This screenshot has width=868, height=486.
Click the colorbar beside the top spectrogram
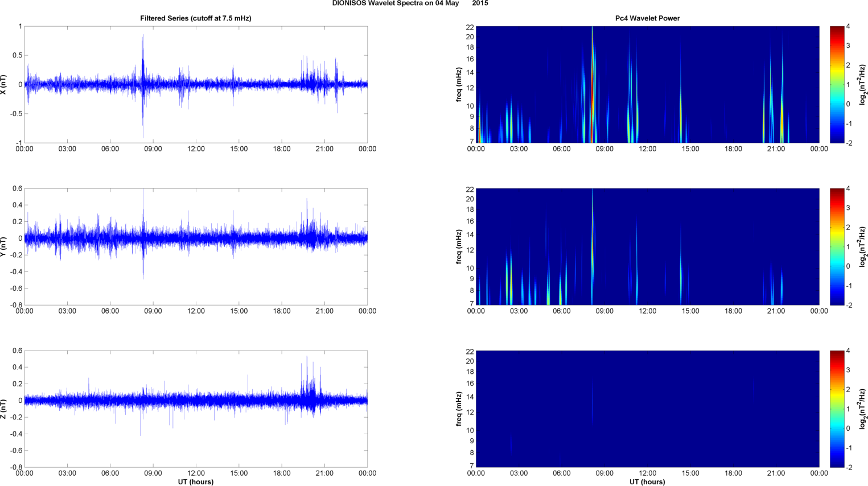(837, 84)
